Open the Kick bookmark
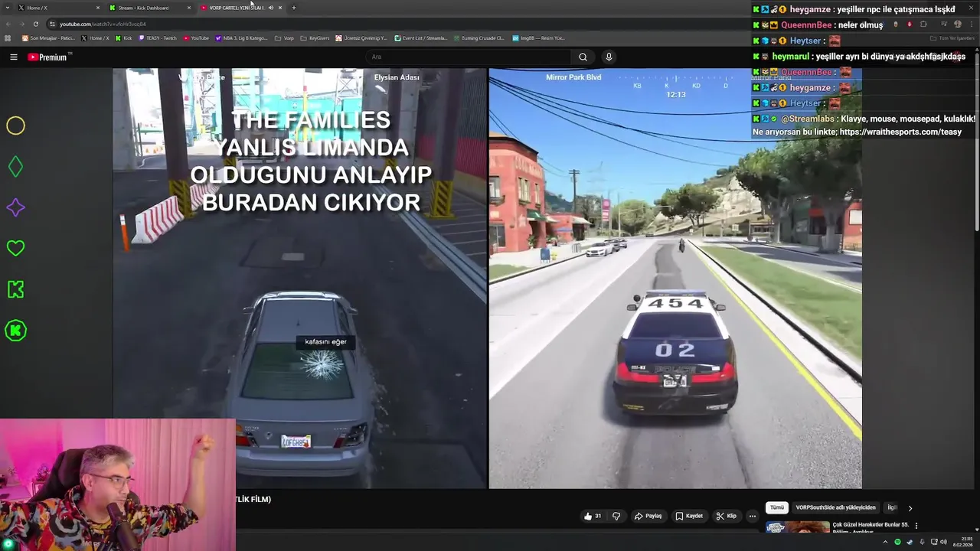This screenshot has width=980, height=551. pos(124,37)
